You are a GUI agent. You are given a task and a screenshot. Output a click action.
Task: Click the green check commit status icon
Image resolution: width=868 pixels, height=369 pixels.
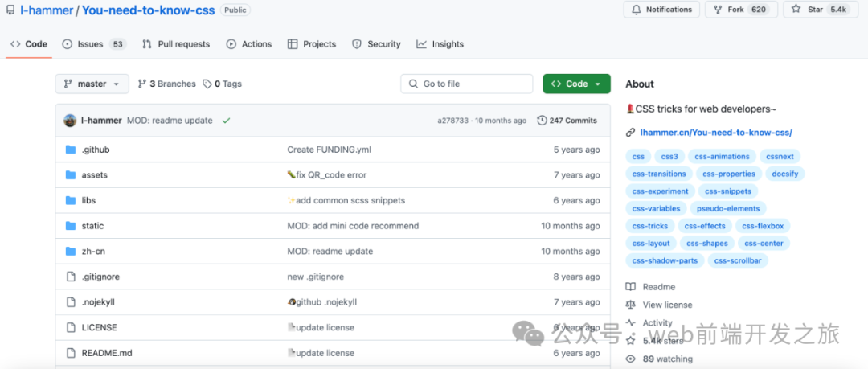226,121
